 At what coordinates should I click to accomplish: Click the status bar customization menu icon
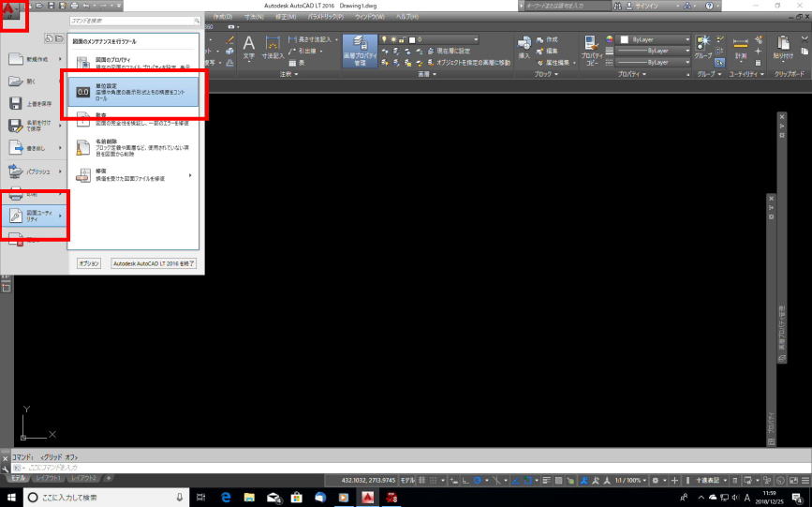click(x=805, y=481)
